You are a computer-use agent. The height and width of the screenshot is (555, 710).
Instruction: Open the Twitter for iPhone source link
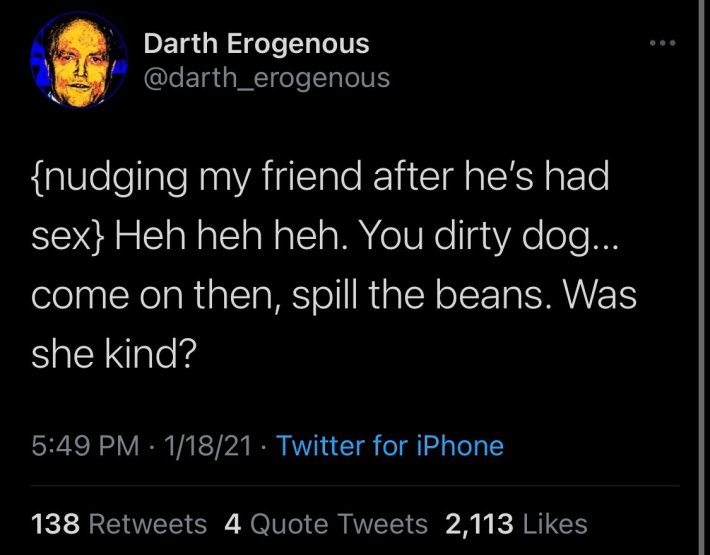pos(390,445)
